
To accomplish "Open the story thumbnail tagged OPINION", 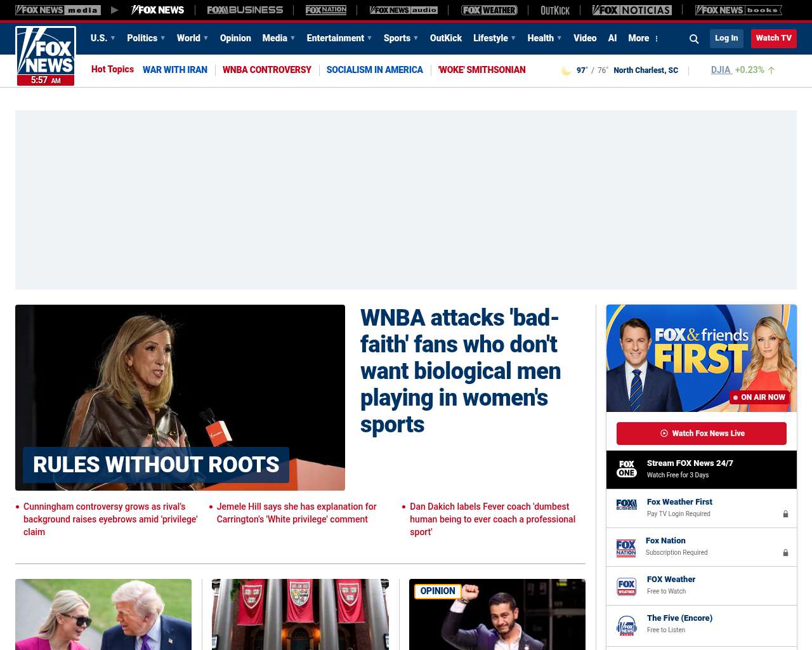I will (x=497, y=614).
